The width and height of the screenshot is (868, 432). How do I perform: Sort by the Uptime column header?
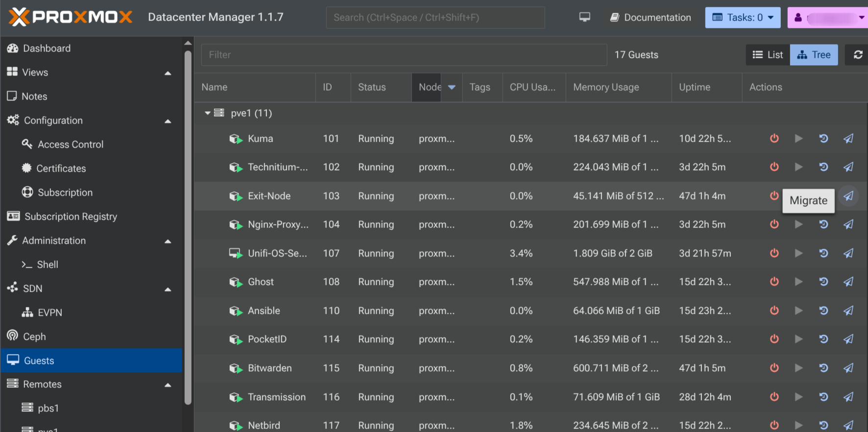tap(707, 87)
